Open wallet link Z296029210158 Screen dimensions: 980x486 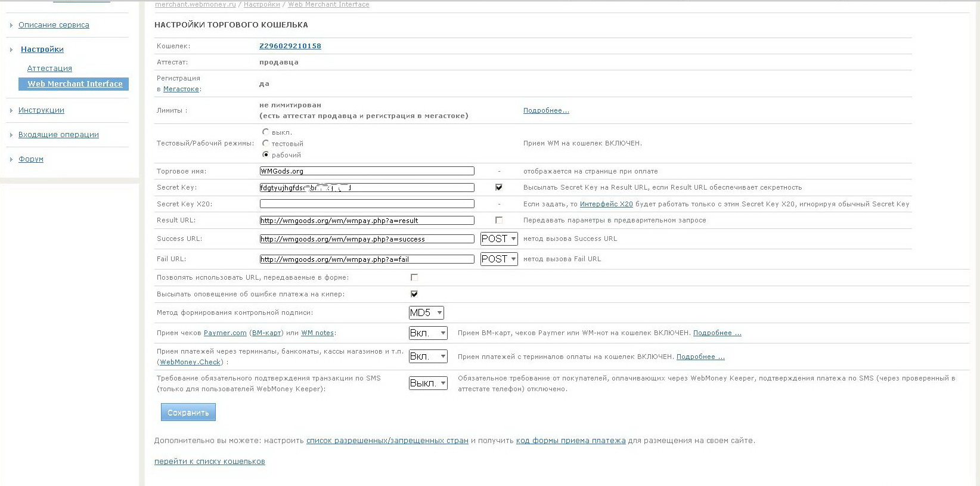tap(290, 46)
